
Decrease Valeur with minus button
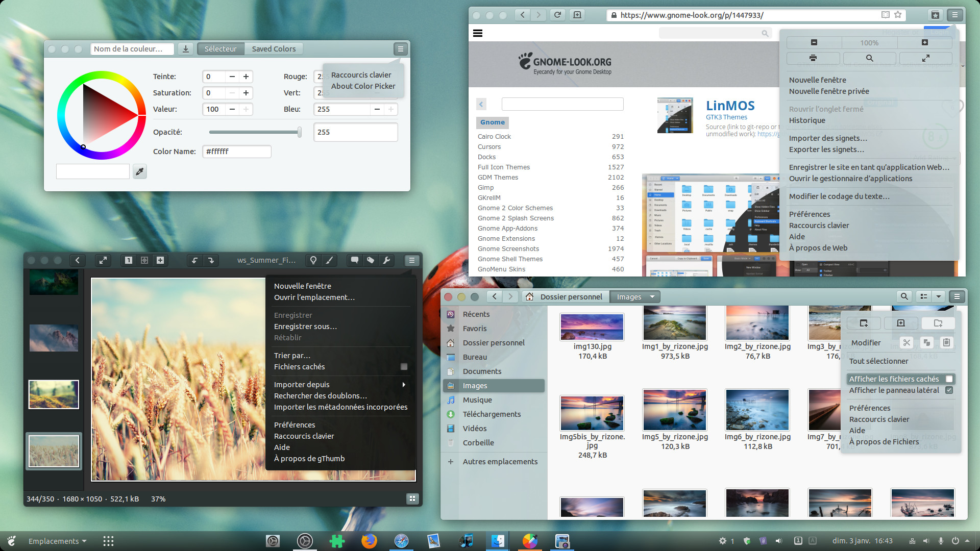point(232,109)
